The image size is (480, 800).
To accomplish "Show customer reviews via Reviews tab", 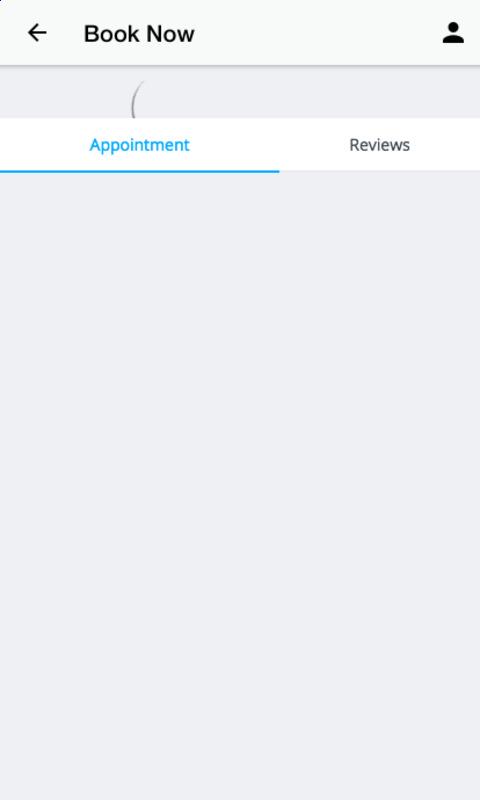I will pyautogui.click(x=380, y=145).
